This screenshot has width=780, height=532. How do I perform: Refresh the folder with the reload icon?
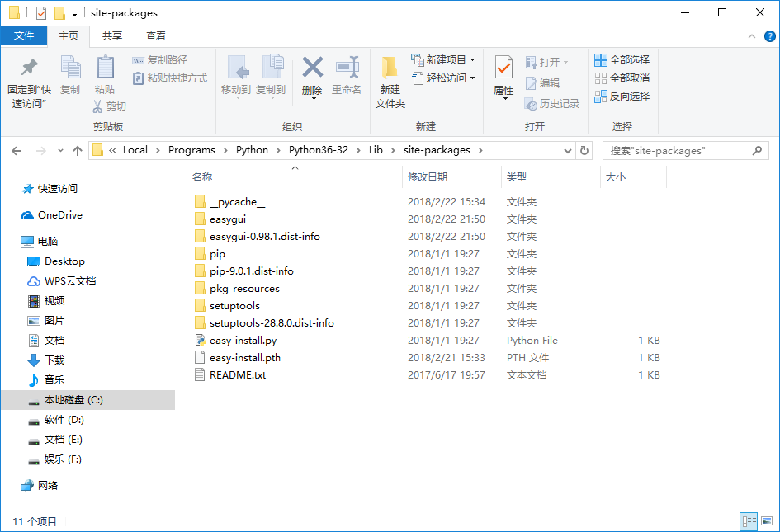tap(584, 151)
